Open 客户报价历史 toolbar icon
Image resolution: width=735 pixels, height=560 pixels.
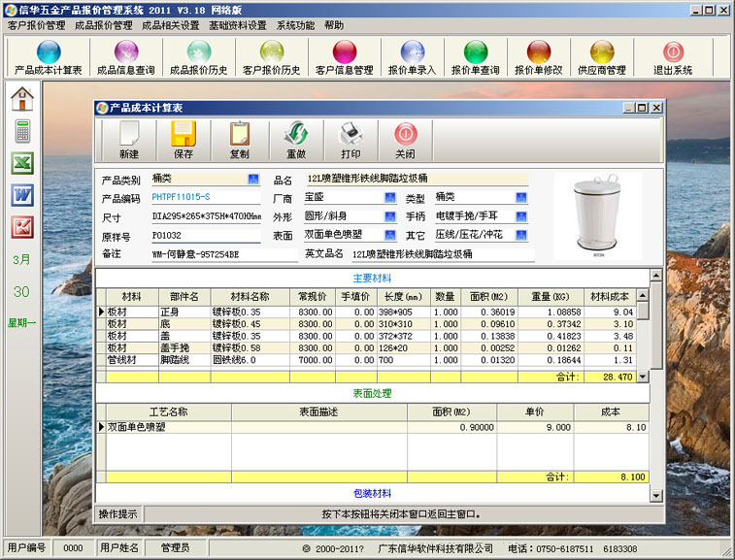[272, 57]
